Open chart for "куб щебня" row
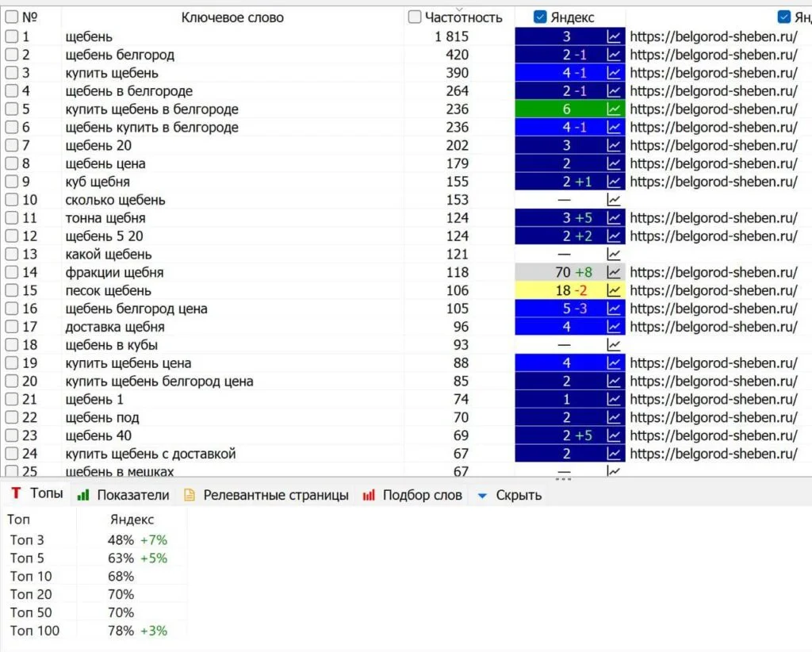 [614, 182]
